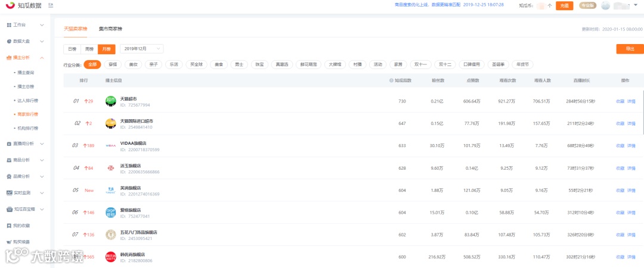Expand the 品牌分析 menu chevron

42,176
